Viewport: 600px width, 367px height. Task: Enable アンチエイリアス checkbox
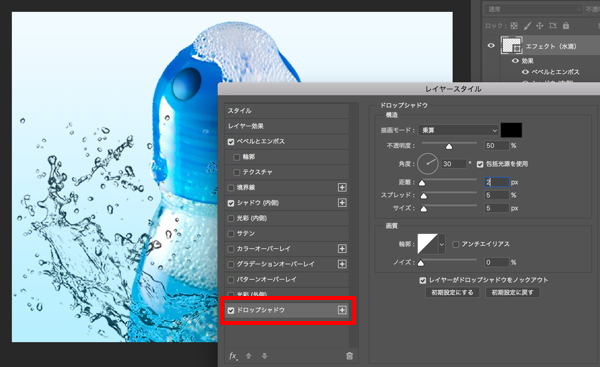point(455,245)
